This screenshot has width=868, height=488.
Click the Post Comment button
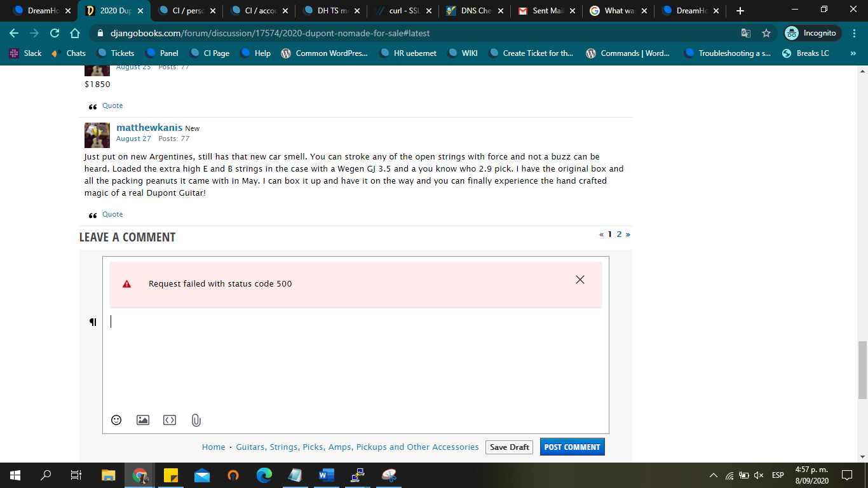(572, 447)
